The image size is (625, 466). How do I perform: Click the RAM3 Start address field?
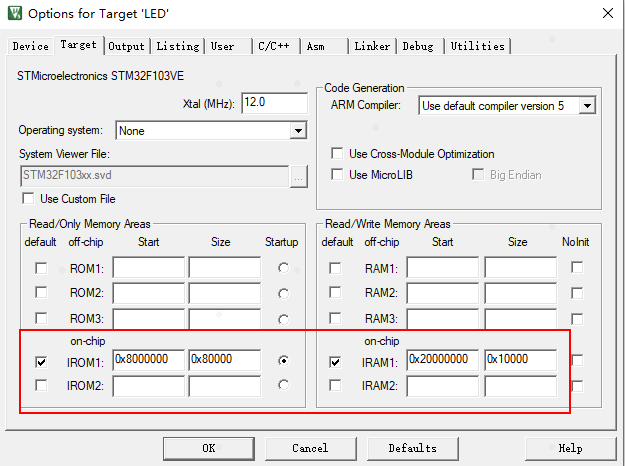(442, 319)
